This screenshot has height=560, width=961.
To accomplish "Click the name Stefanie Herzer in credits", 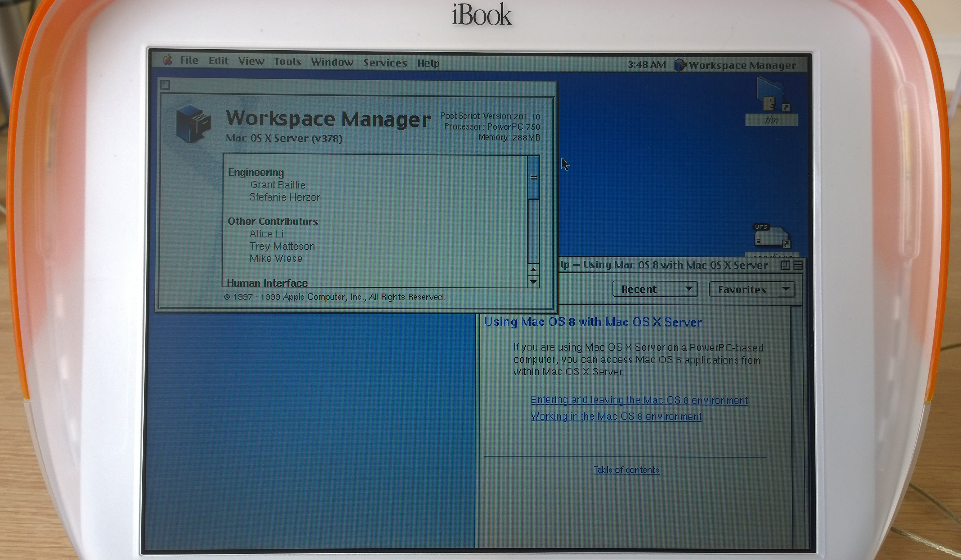I will coord(284,197).
